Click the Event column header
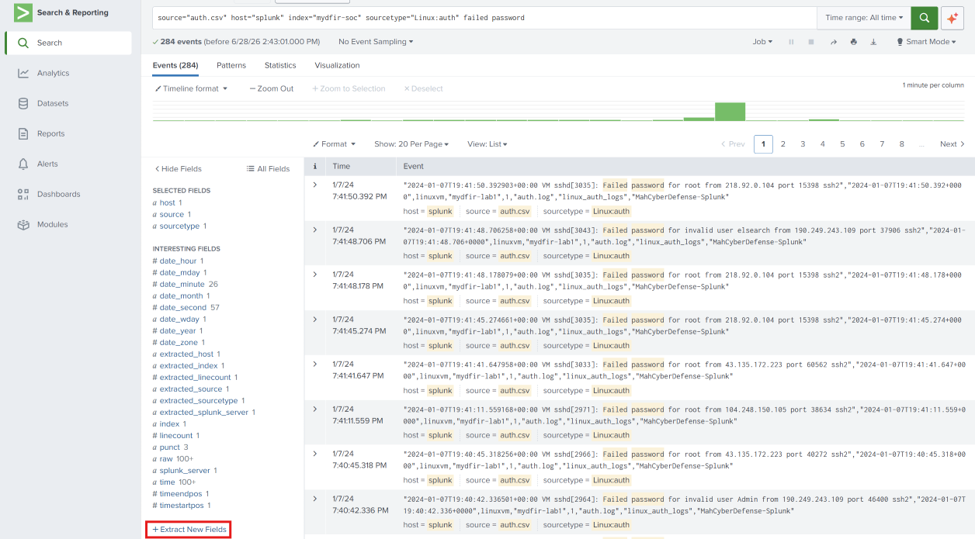The height and width of the screenshot is (539, 975). tap(413, 166)
